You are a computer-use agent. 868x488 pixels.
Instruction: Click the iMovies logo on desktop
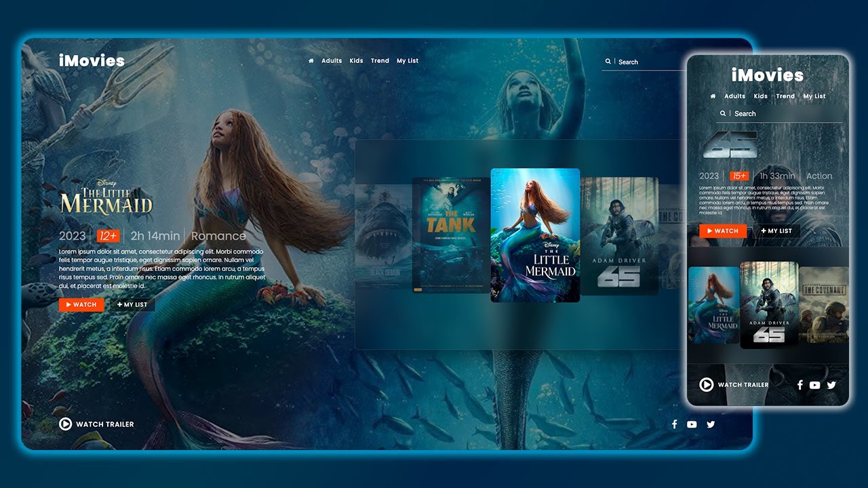point(92,60)
